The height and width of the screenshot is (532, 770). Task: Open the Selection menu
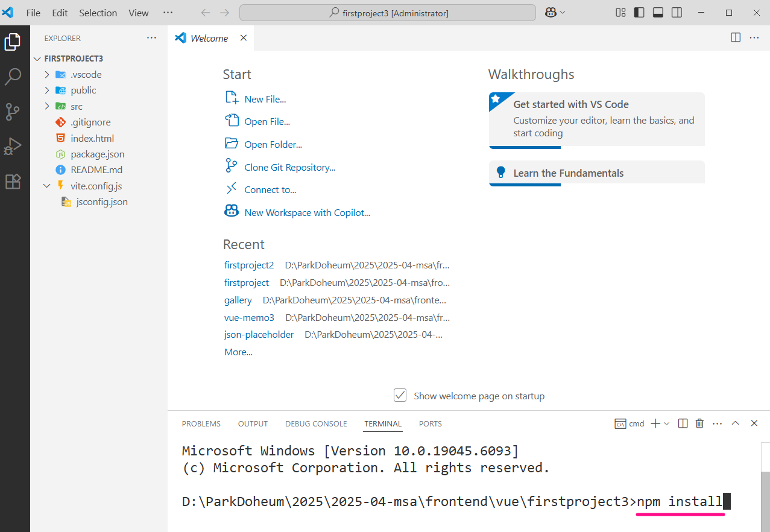[98, 13]
